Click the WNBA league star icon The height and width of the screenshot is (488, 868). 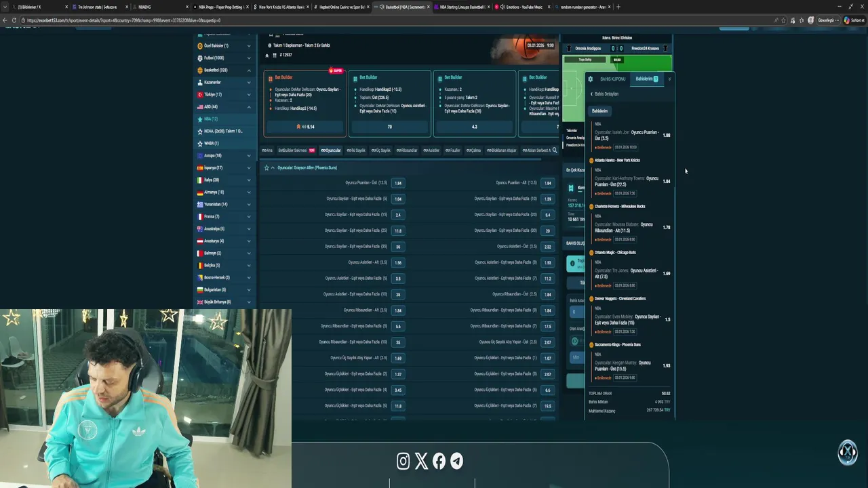(x=199, y=144)
